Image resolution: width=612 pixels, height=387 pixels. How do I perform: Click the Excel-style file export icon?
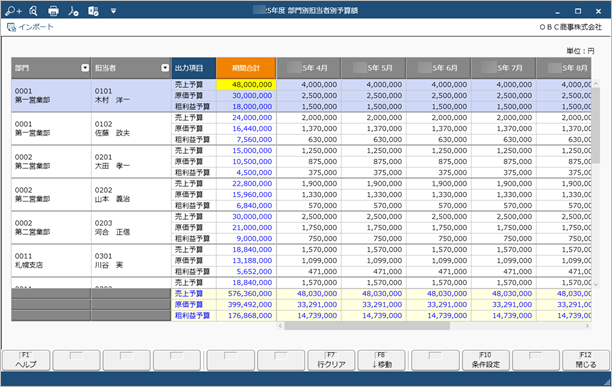point(93,11)
